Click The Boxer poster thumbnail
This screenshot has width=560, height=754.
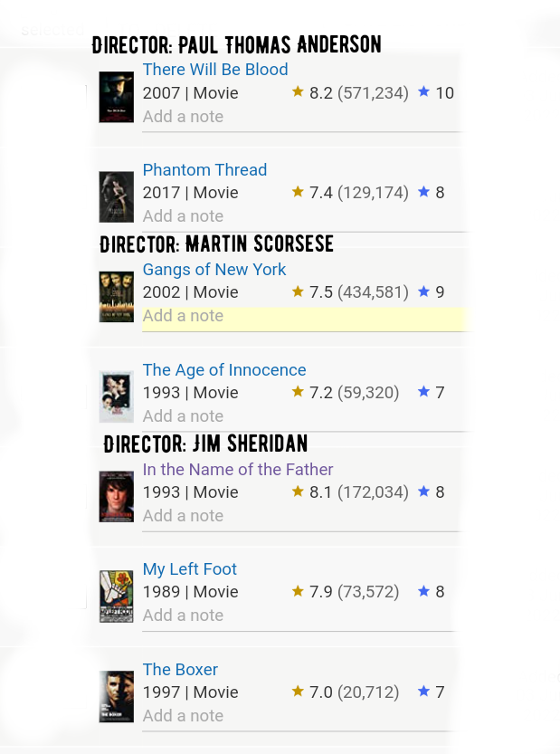pyautogui.click(x=117, y=696)
